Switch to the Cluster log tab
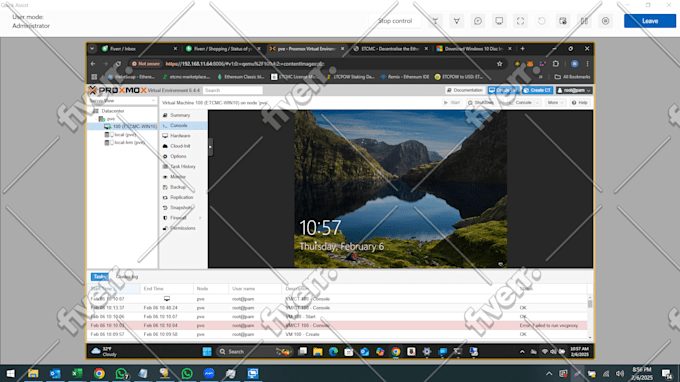The height and width of the screenshot is (382, 680). tap(127, 277)
